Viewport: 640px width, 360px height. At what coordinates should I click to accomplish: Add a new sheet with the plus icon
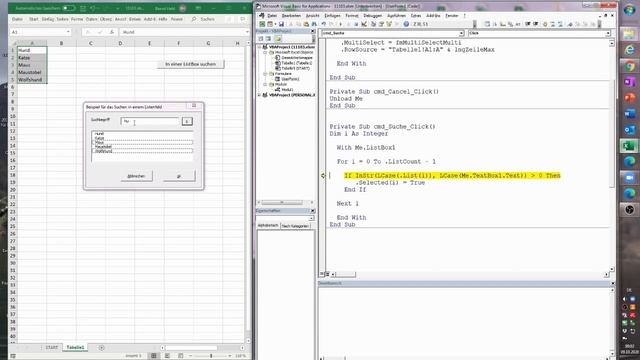tap(101, 348)
